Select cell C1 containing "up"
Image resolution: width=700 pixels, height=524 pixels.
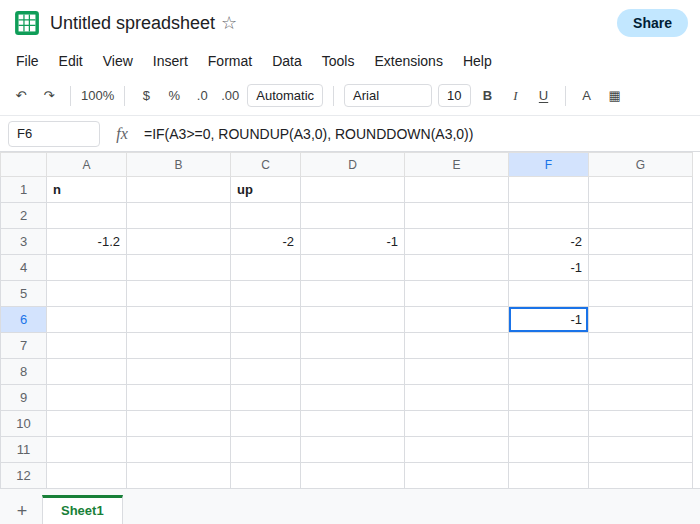click(265, 190)
